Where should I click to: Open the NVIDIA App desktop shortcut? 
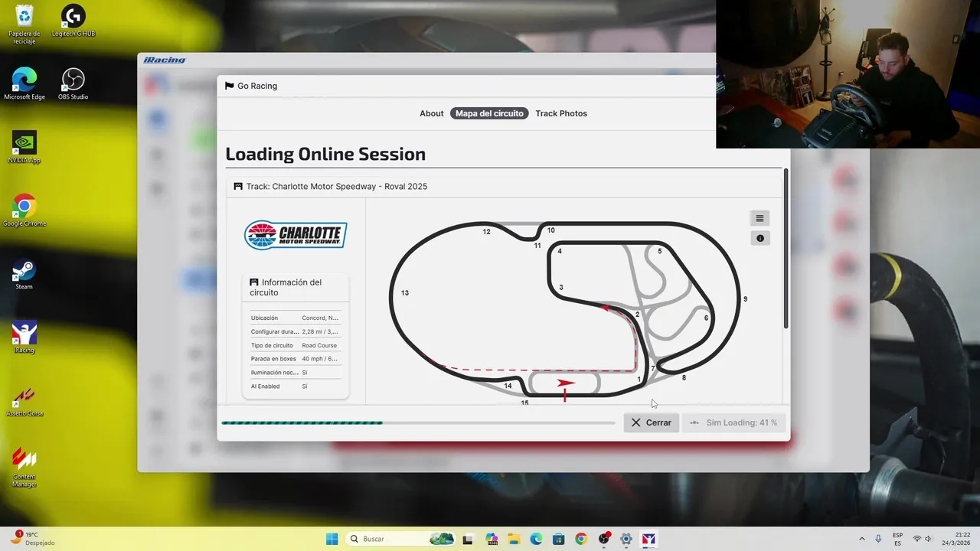(24, 147)
